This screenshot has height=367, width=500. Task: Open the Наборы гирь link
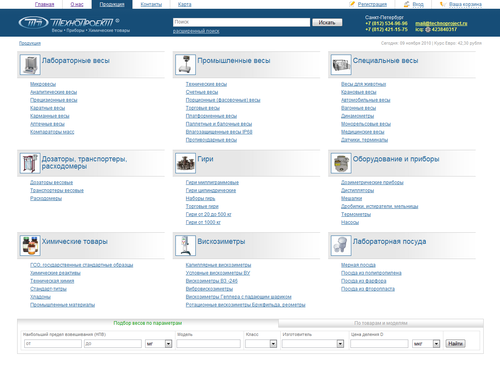[200, 199]
